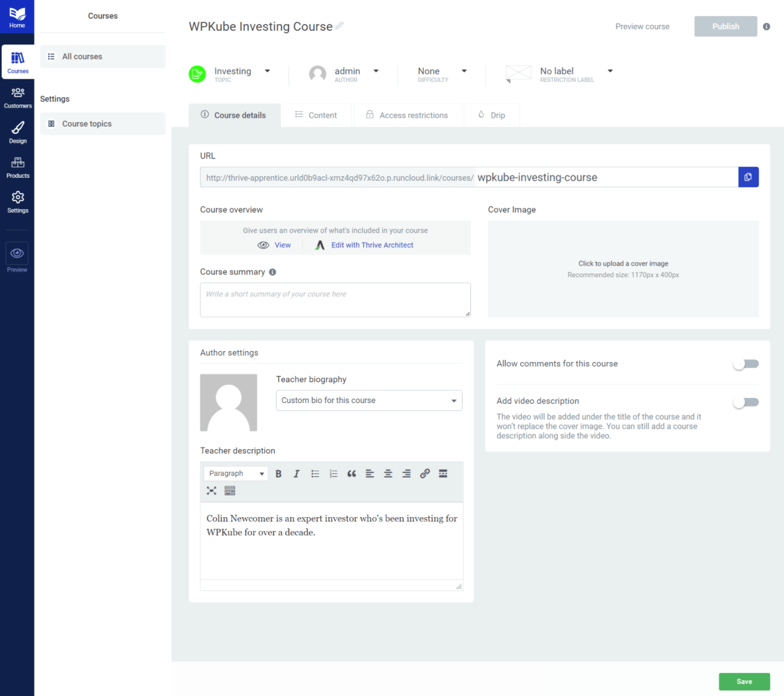Switch editor to fullscreen mode

(212, 491)
